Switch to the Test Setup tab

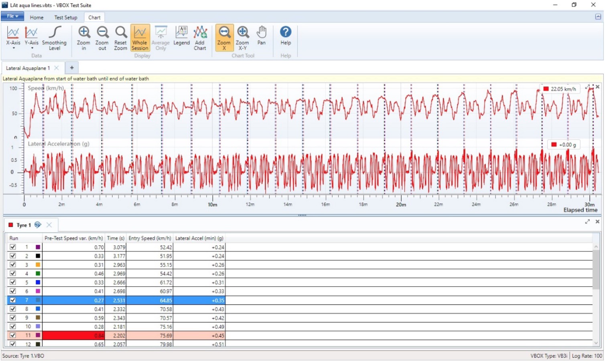[x=66, y=17]
